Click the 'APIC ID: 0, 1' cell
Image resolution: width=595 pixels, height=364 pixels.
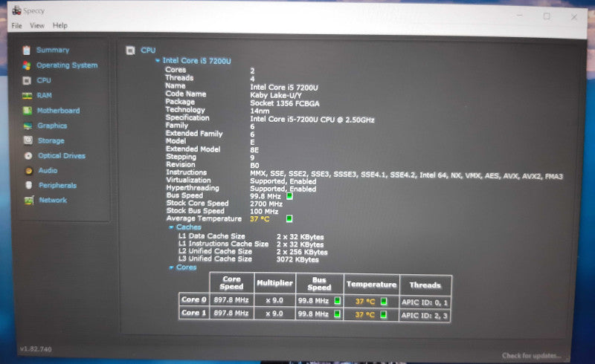pos(425,302)
